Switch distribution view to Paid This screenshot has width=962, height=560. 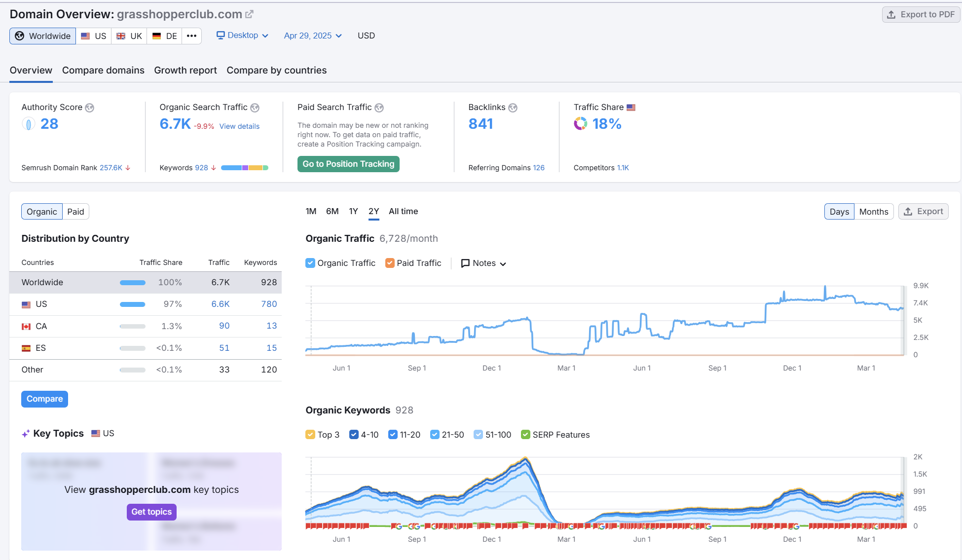pyautogui.click(x=75, y=212)
